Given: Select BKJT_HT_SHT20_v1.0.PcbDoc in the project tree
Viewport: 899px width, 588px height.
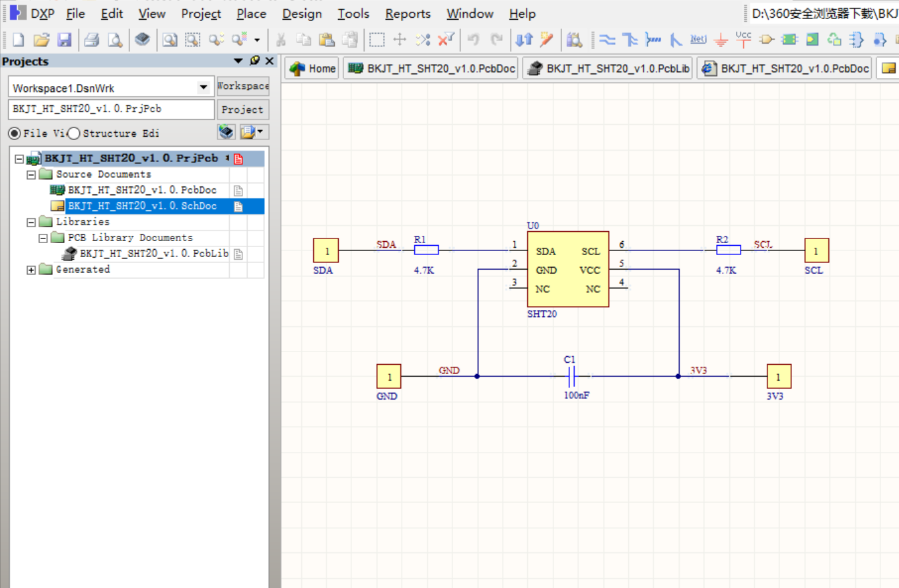Looking at the screenshot, I should tap(142, 190).
